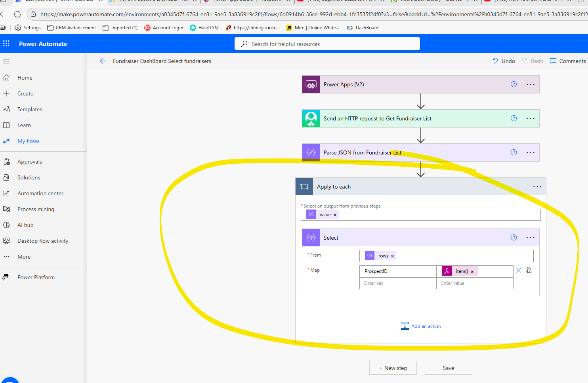Click the Parse JSON action icon
The width and height of the screenshot is (588, 383).
coord(311,152)
